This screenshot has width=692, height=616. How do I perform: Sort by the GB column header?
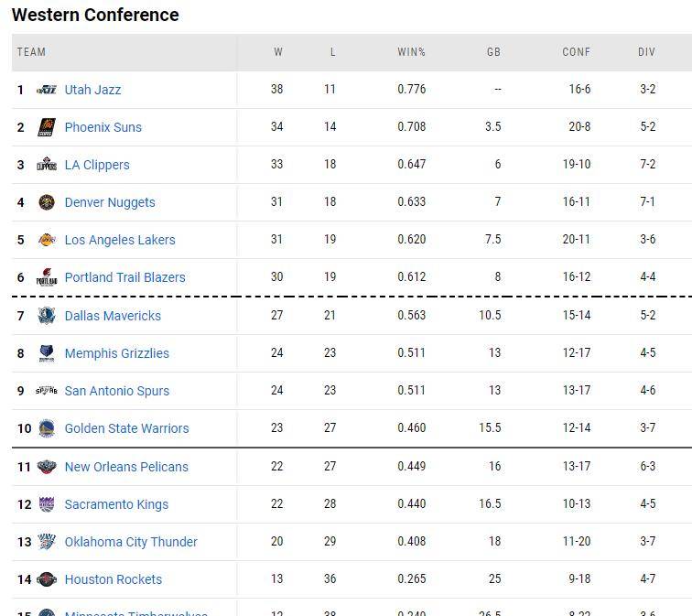click(493, 52)
